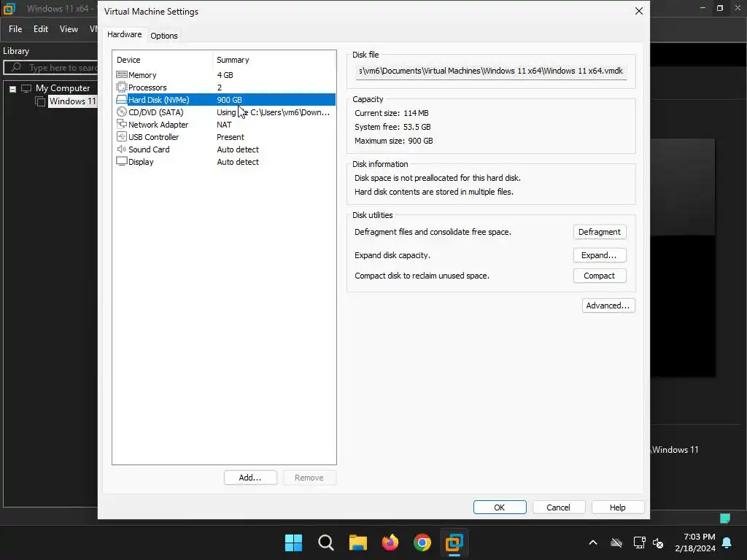
Task: Click the Add... device button
Action: tap(250, 478)
